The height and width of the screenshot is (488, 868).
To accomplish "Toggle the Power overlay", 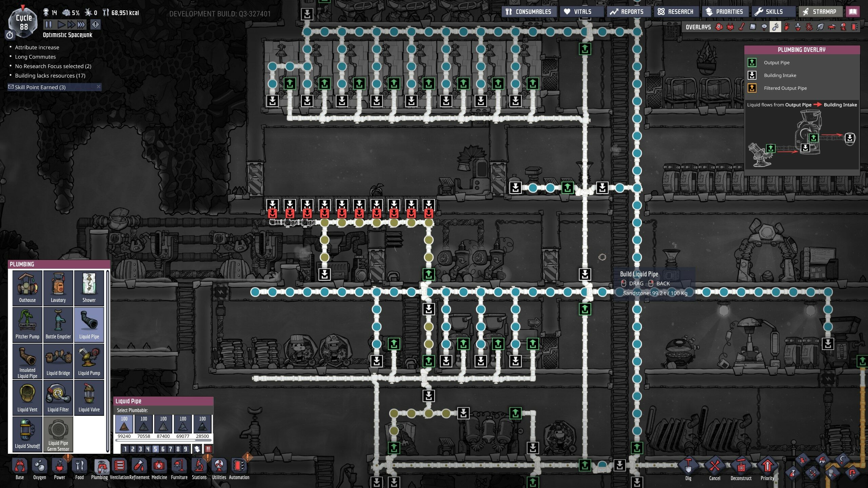I will click(x=730, y=27).
